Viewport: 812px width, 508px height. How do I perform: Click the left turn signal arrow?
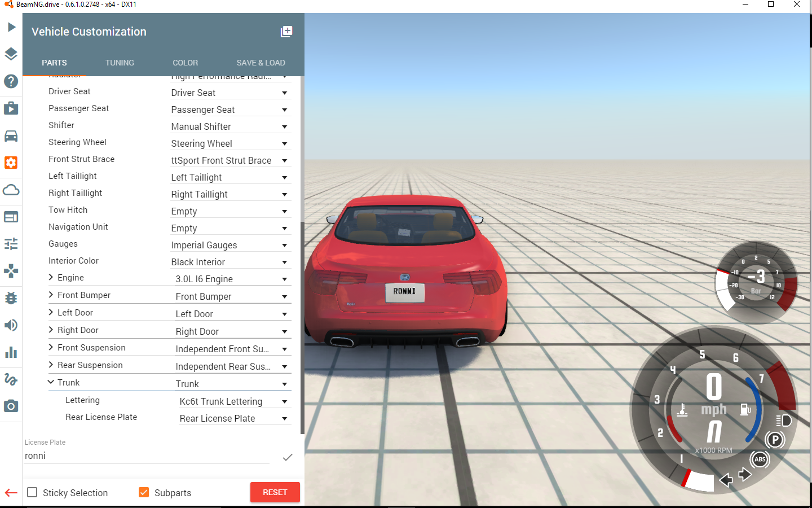[726, 480]
